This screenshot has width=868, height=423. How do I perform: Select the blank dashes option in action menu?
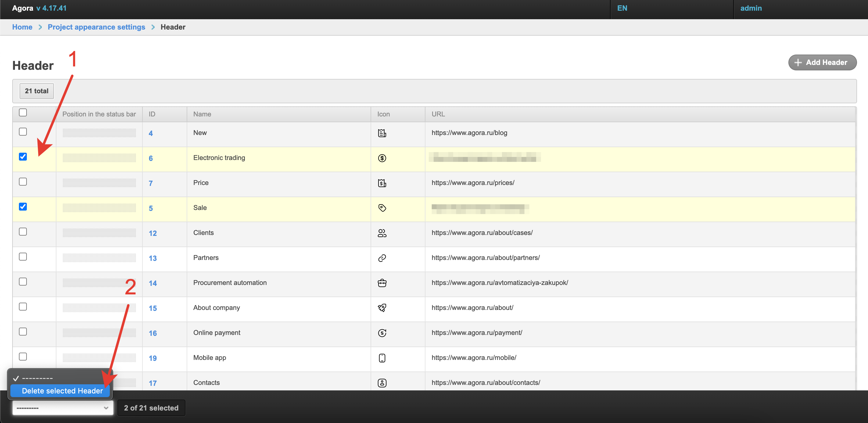[x=37, y=378]
